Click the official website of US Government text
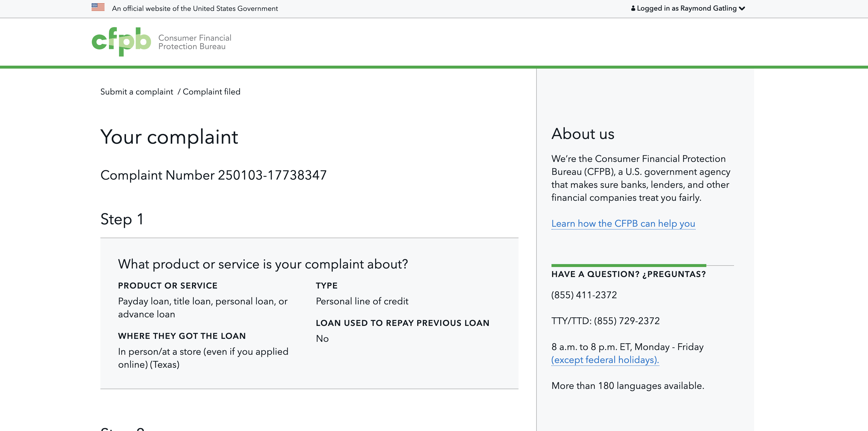Viewport: 868px width, 431px height. click(195, 9)
